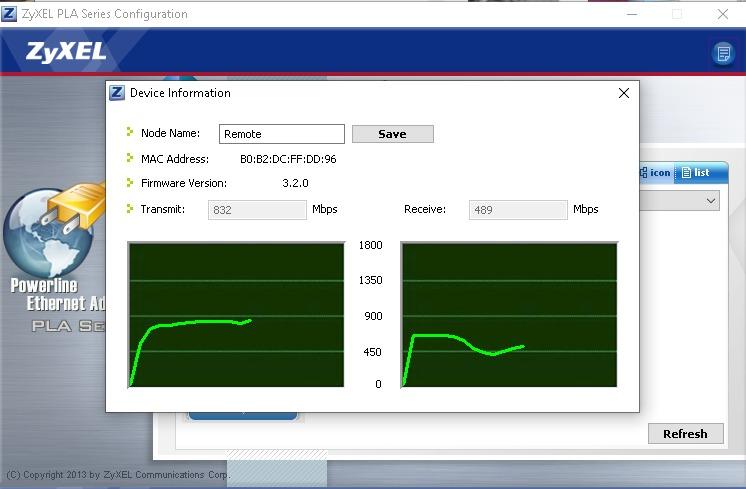Click the Transmit label

point(163,209)
